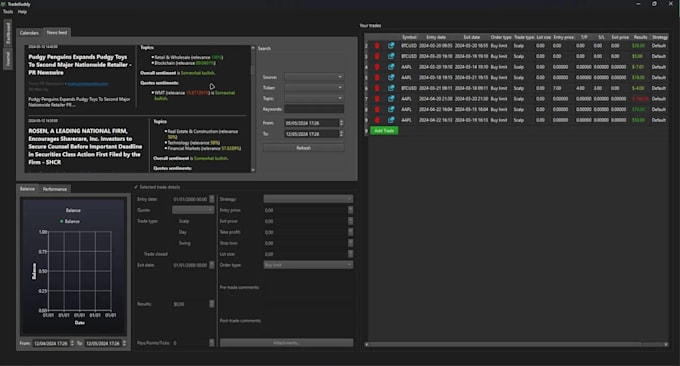Click the Entry date stepper in trade details
The image size is (680, 366).
212,199
